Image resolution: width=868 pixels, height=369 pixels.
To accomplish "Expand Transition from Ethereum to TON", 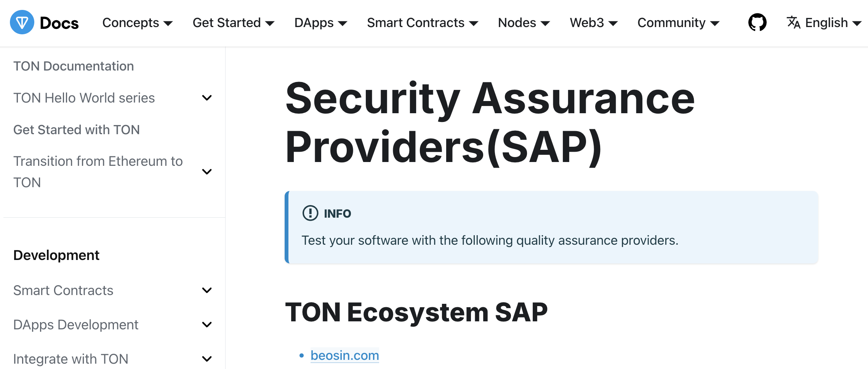I will (207, 172).
